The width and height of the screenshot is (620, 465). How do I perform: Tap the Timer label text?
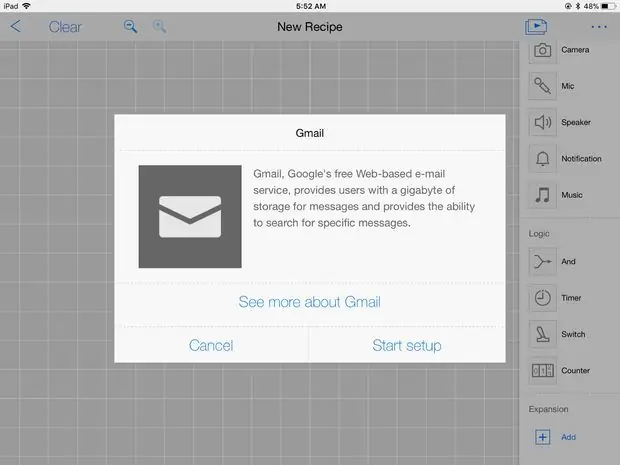pos(571,298)
